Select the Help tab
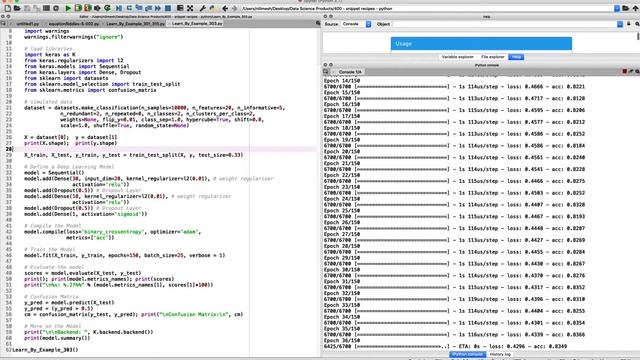 [516, 57]
